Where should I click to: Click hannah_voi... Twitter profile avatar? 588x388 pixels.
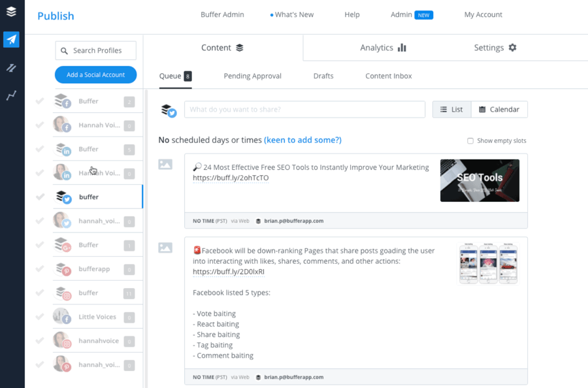click(x=62, y=221)
